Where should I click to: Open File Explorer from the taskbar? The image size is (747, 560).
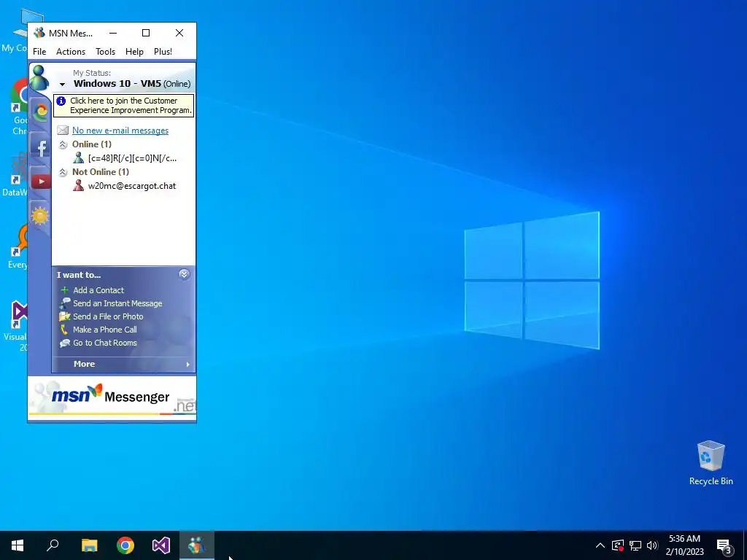(90, 545)
